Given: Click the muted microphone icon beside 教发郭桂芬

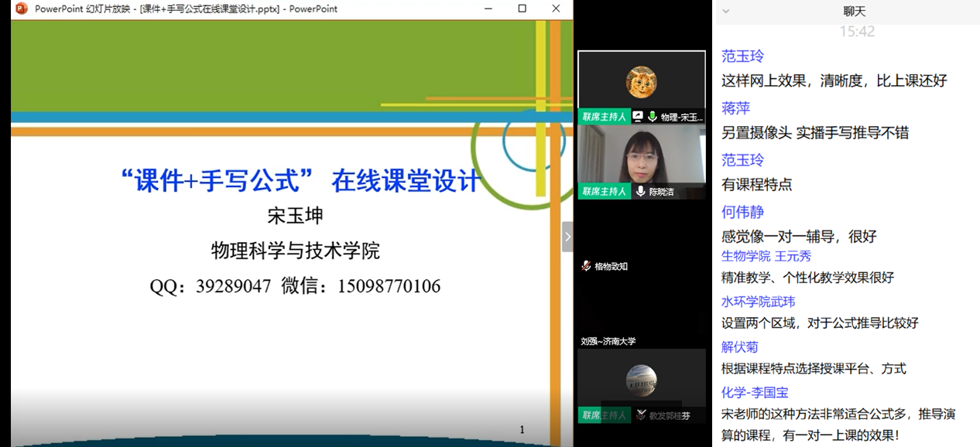Looking at the screenshot, I should click(x=641, y=415).
